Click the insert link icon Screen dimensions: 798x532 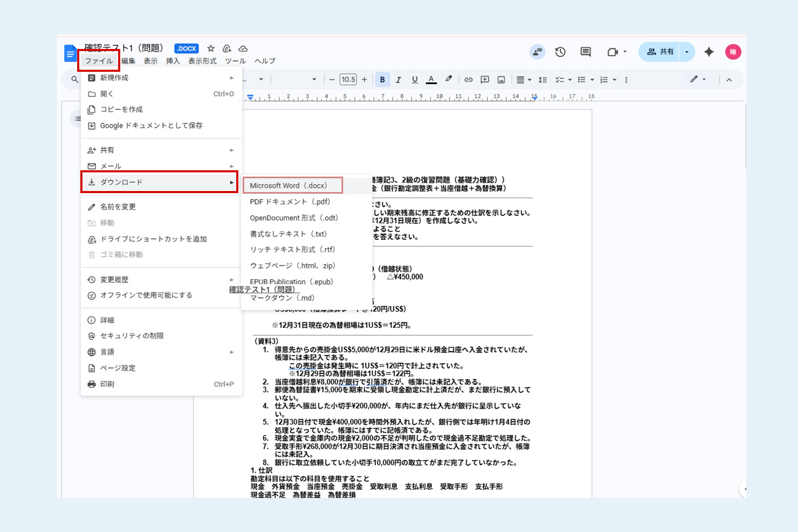(x=468, y=80)
